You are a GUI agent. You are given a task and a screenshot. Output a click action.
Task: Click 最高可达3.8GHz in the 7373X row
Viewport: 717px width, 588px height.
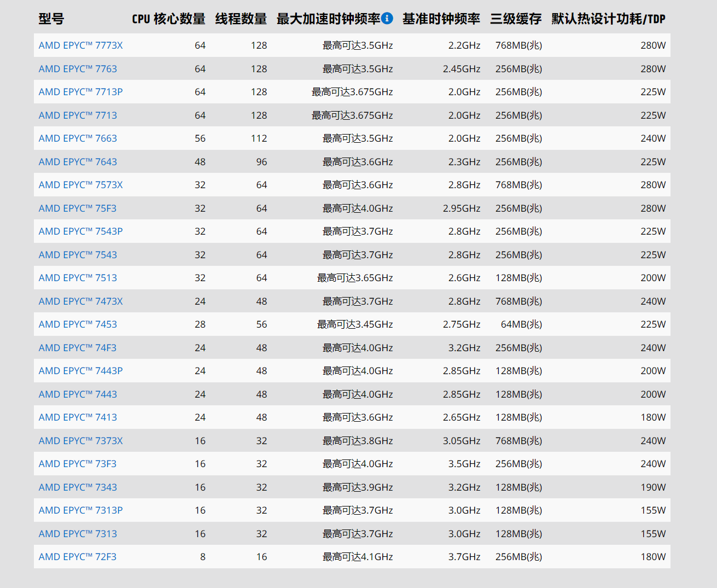358,441
